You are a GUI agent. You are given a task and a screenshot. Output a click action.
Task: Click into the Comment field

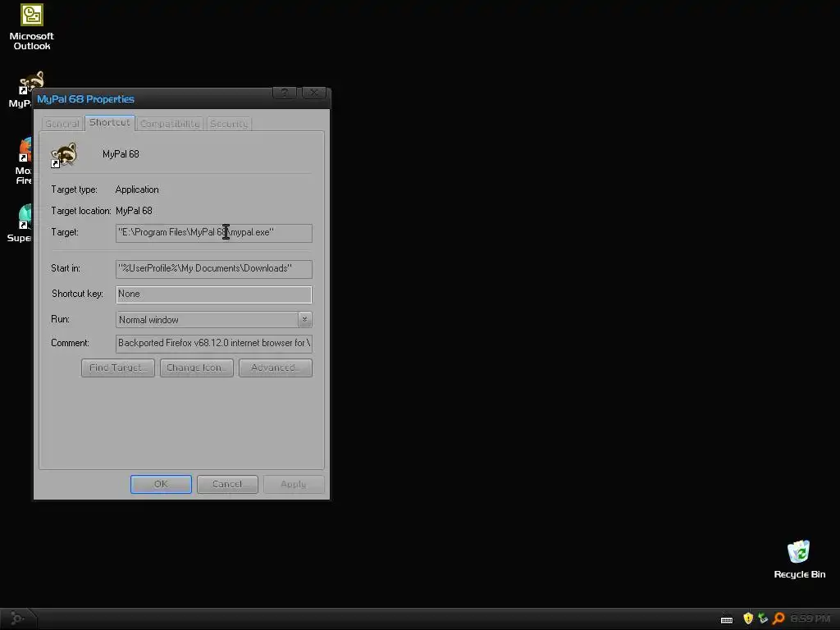(214, 344)
